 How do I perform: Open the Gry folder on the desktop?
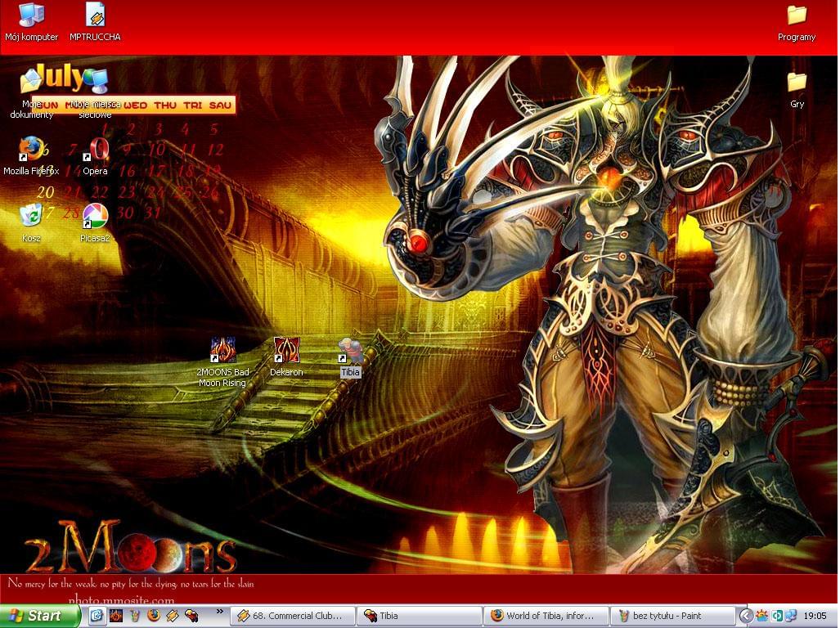tap(797, 89)
